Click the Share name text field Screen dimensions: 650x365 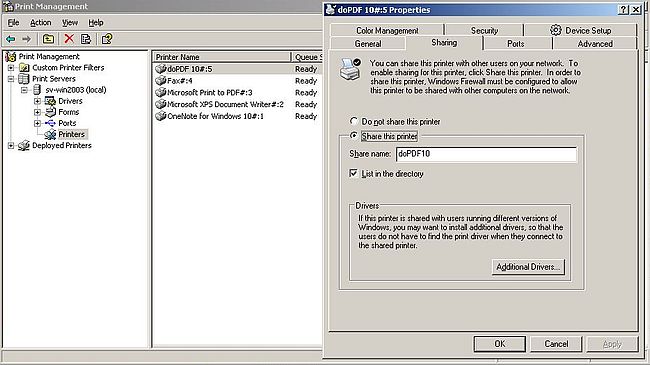coord(486,154)
